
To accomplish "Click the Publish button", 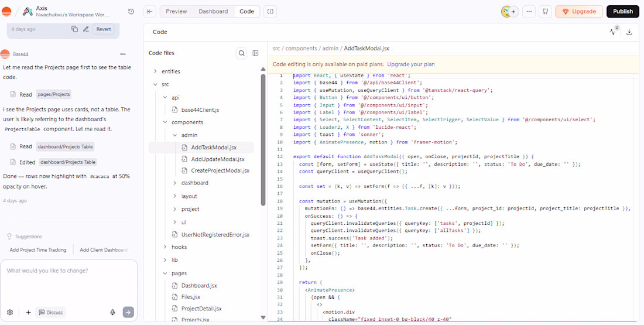I will (622, 11).
